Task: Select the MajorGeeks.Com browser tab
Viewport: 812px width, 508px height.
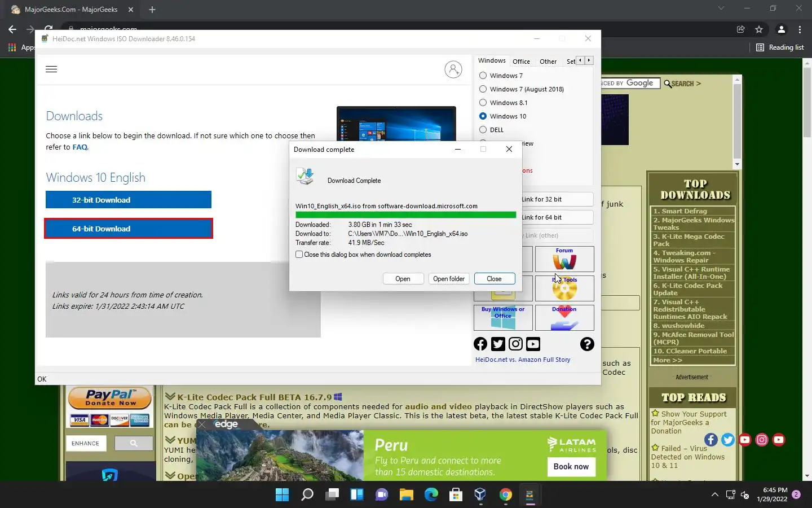Action: tap(70, 10)
